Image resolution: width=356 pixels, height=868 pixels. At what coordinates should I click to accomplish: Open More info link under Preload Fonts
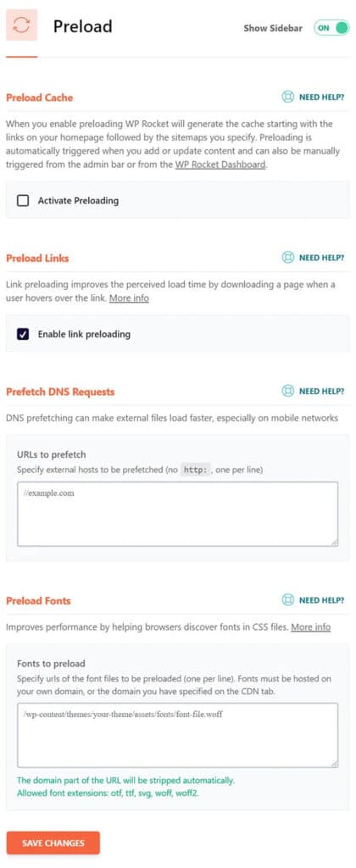[310, 627]
